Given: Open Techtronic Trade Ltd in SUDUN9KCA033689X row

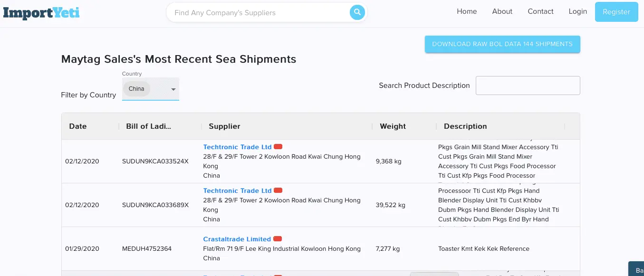Looking at the screenshot, I should point(237,190).
